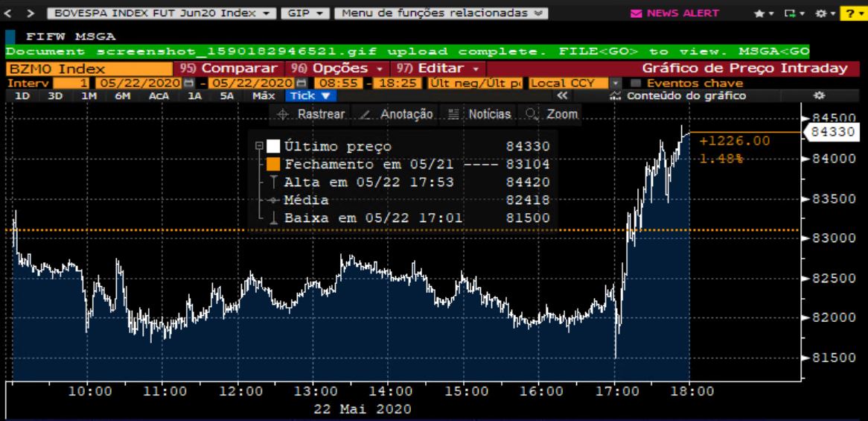Switch to the 1M time range
This screenshot has width=868, height=421.
89,95
